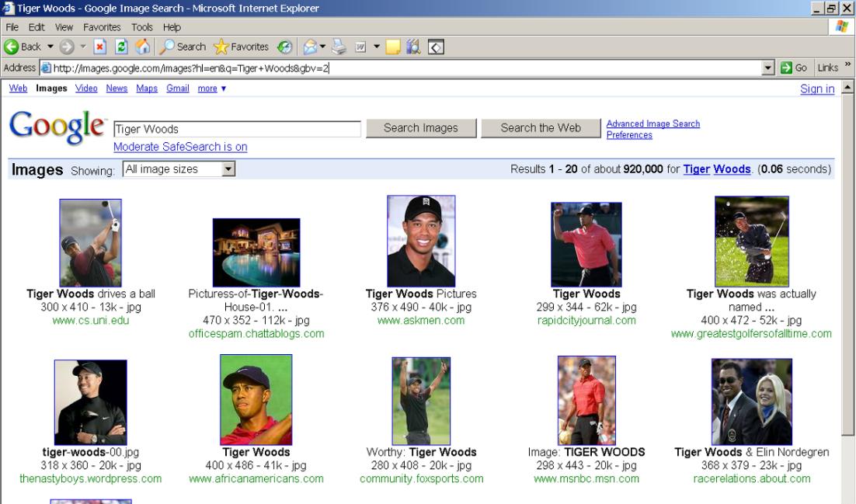Click the Google logo
Screen dimensions: 856x504
click(57, 128)
